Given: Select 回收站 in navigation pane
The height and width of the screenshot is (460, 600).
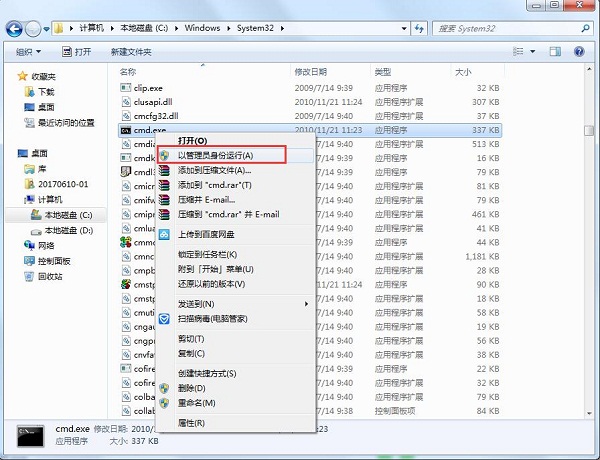Looking at the screenshot, I should coord(43,276).
